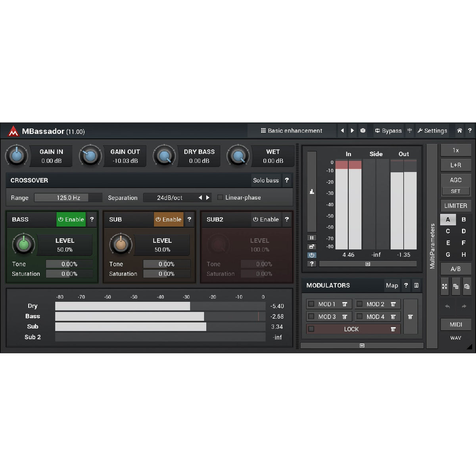Viewport: 476px width, 476px height.
Task: Click the morphing grid icon below A/B
Action: click(x=445, y=286)
